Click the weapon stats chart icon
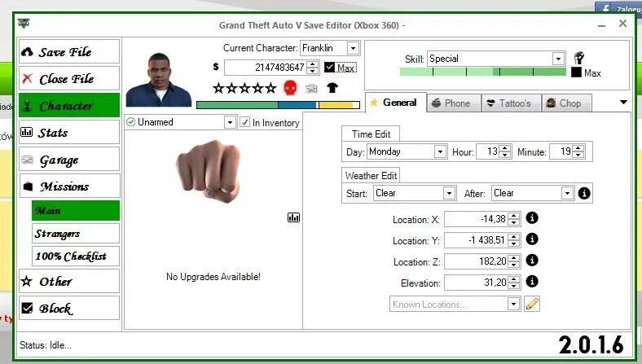This screenshot has height=364, width=642. 293,217
